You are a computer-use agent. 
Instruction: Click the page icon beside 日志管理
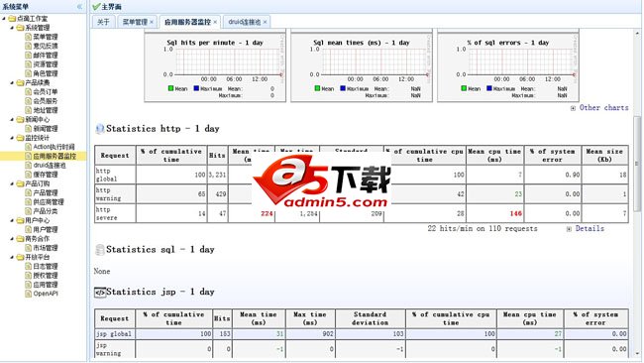pos(29,267)
